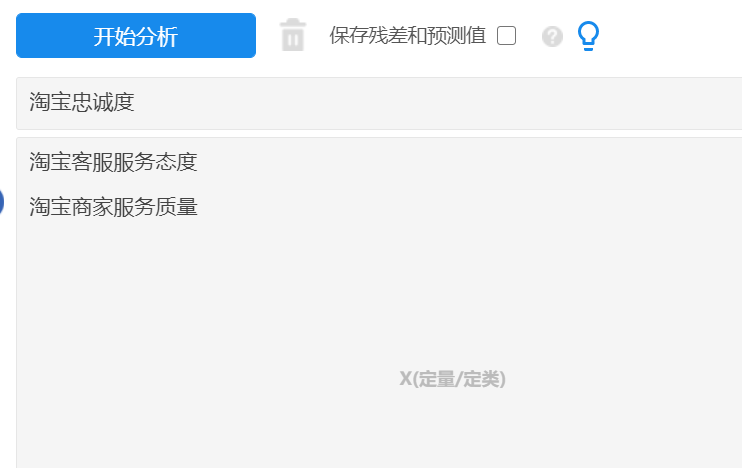Clear variables with the trash bin icon
The height and width of the screenshot is (468, 742).
click(293, 35)
